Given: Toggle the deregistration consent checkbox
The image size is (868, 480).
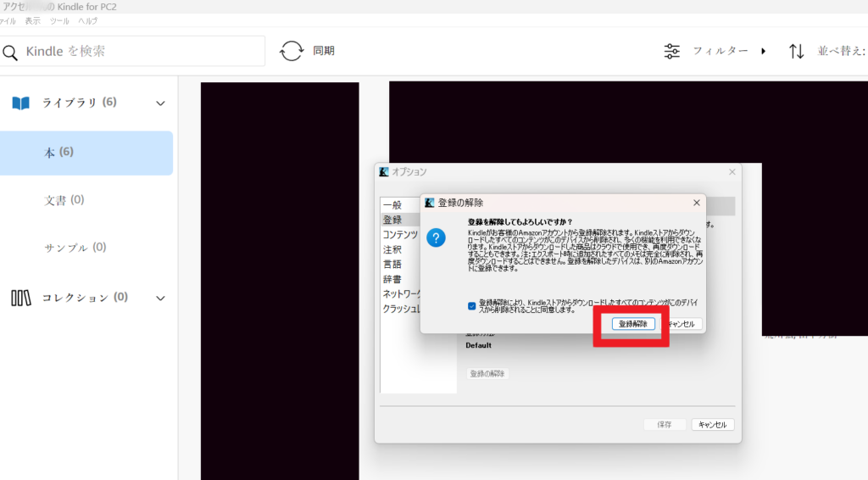Looking at the screenshot, I should (x=471, y=306).
